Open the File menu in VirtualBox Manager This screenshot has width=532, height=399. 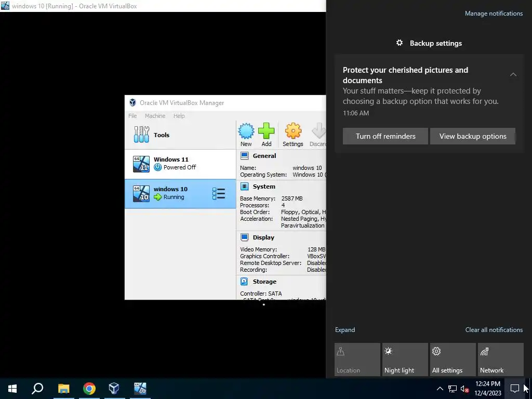(x=132, y=116)
